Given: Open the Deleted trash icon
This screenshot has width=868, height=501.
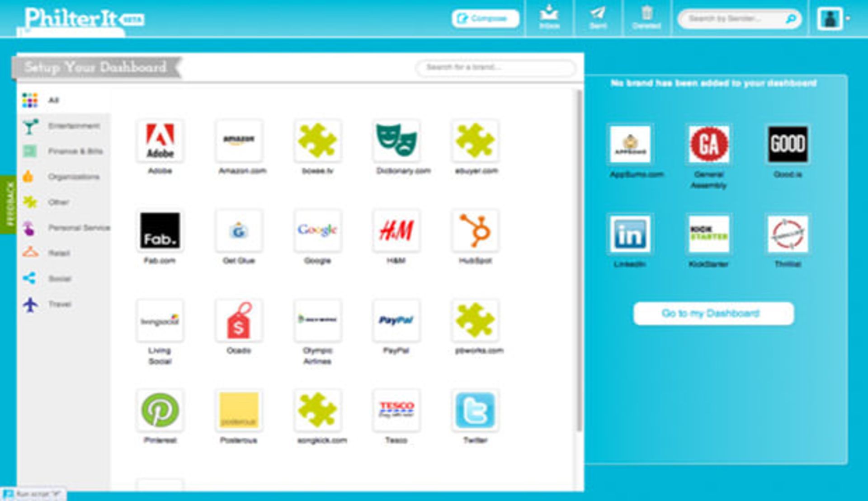Looking at the screenshot, I should click(647, 18).
